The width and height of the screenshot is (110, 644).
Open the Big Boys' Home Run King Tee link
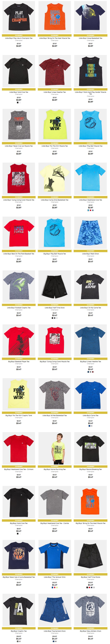pyautogui.click(x=55, y=469)
